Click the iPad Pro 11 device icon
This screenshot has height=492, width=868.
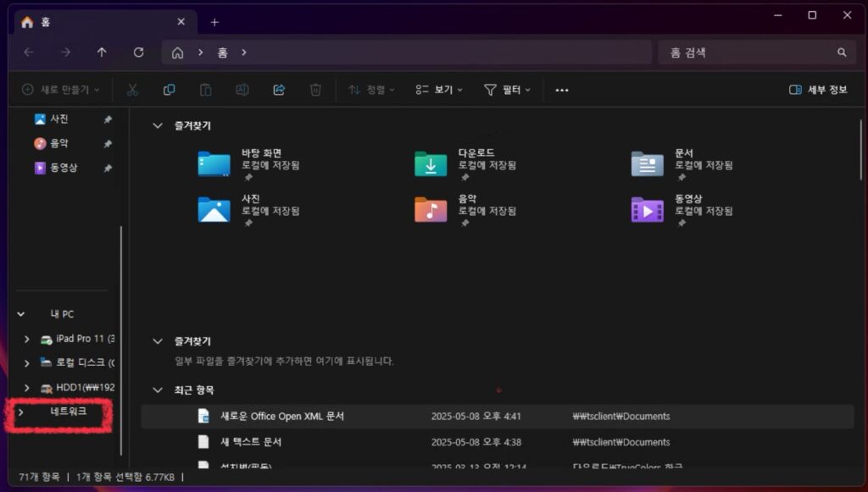[x=47, y=340]
